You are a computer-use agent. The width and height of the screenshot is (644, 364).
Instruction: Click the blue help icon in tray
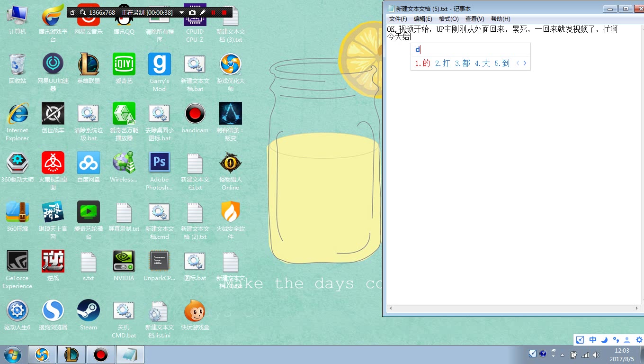pyautogui.click(x=543, y=354)
